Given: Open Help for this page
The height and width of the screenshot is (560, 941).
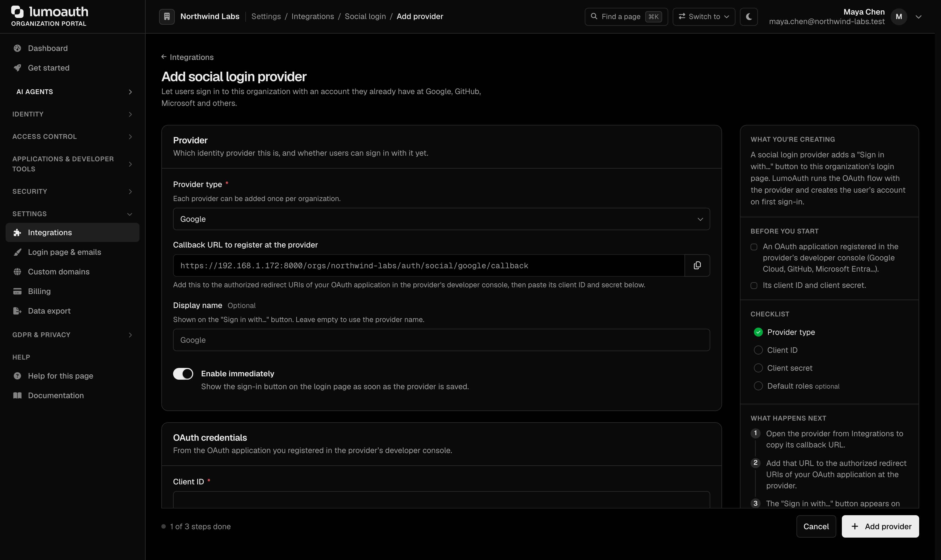Looking at the screenshot, I should pos(72,376).
